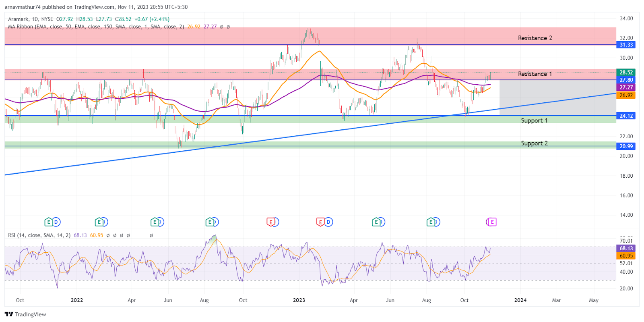
Task: Click the 14.00 price axis label
Action: pos(626,215)
